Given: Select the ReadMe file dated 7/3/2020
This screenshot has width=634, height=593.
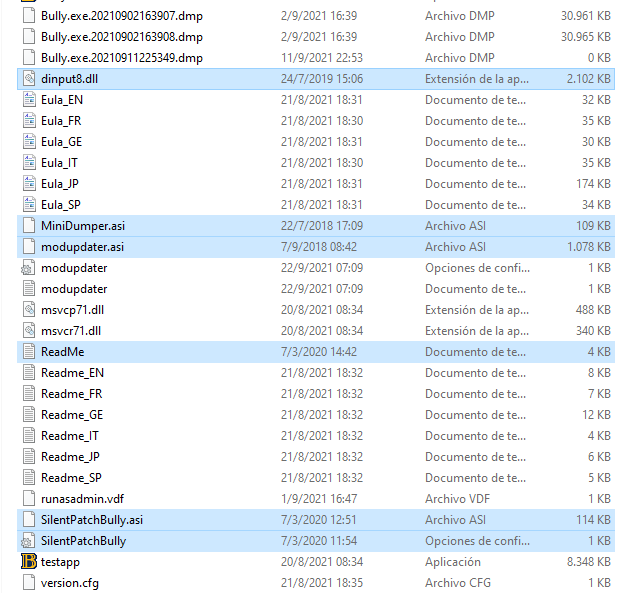Looking at the screenshot, I should 63,352.
